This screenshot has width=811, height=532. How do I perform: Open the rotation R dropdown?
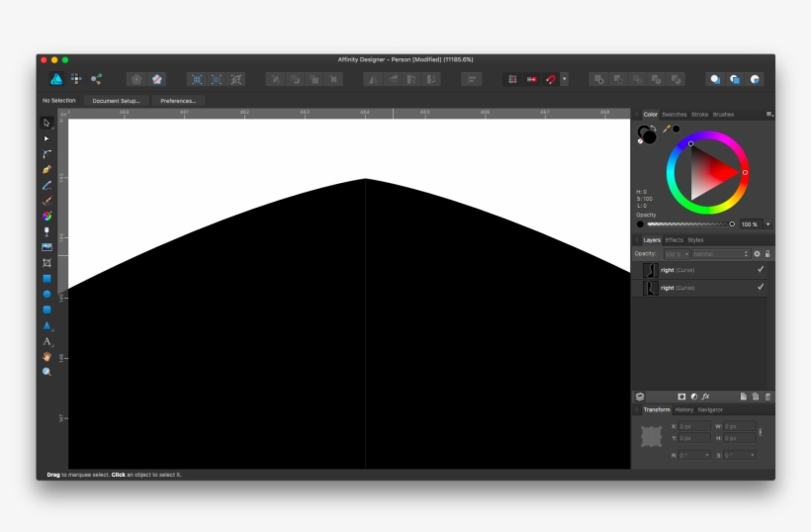point(707,456)
